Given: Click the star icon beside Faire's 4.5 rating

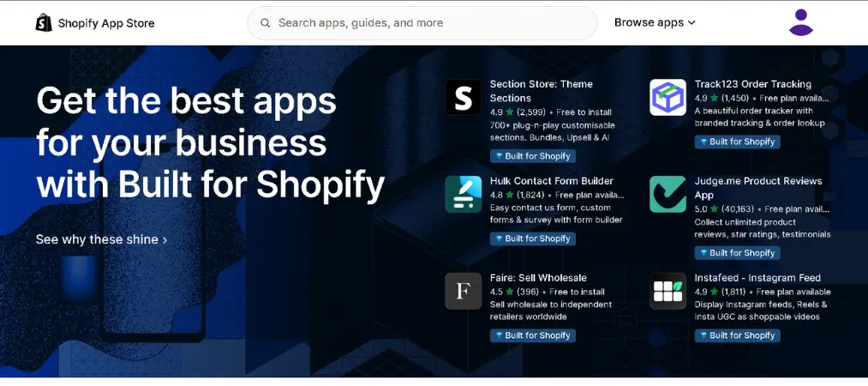Looking at the screenshot, I should click(509, 292).
